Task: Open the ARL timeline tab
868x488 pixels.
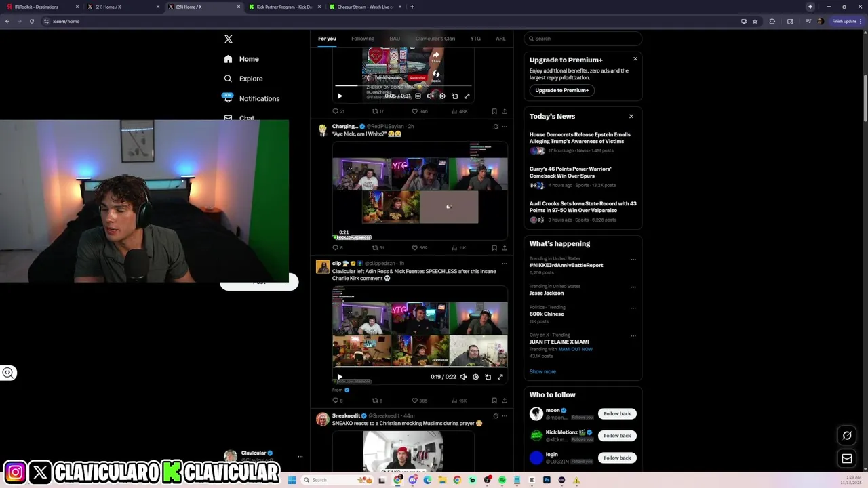Action: coord(500,39)
